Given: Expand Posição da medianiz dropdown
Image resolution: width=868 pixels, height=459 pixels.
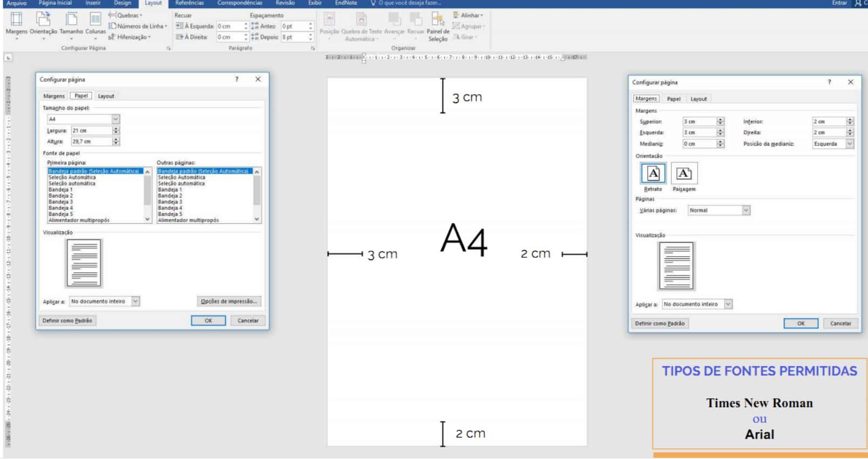Looking at the screenshot, I should pyautogui.click(x=850, y=144).
